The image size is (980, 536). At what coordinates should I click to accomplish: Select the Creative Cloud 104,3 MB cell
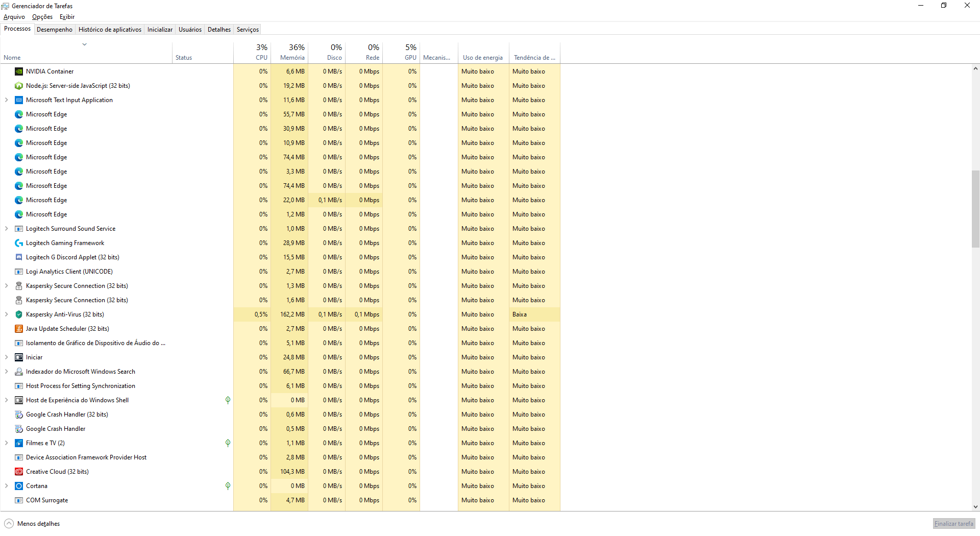[289, 472]
